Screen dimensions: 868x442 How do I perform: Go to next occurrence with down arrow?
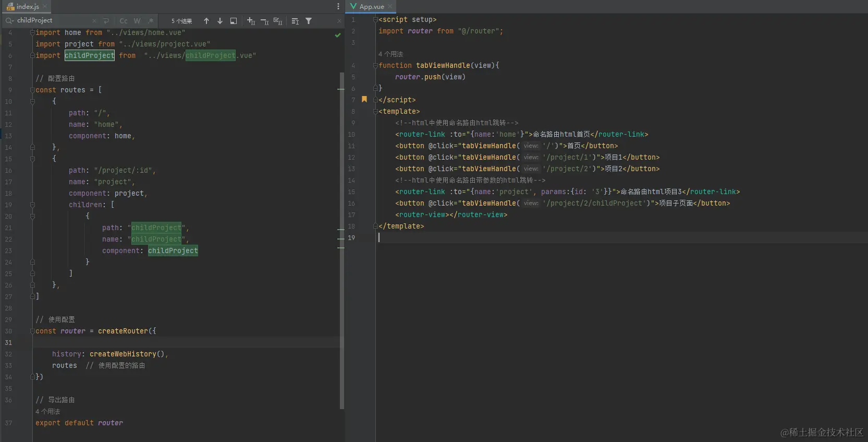pos(220,21)
